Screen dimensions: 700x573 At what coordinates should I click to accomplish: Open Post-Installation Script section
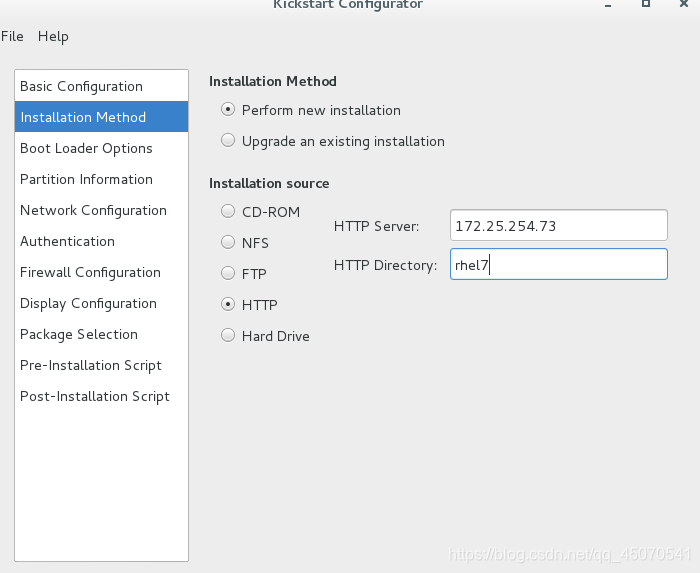coord(101,396)
